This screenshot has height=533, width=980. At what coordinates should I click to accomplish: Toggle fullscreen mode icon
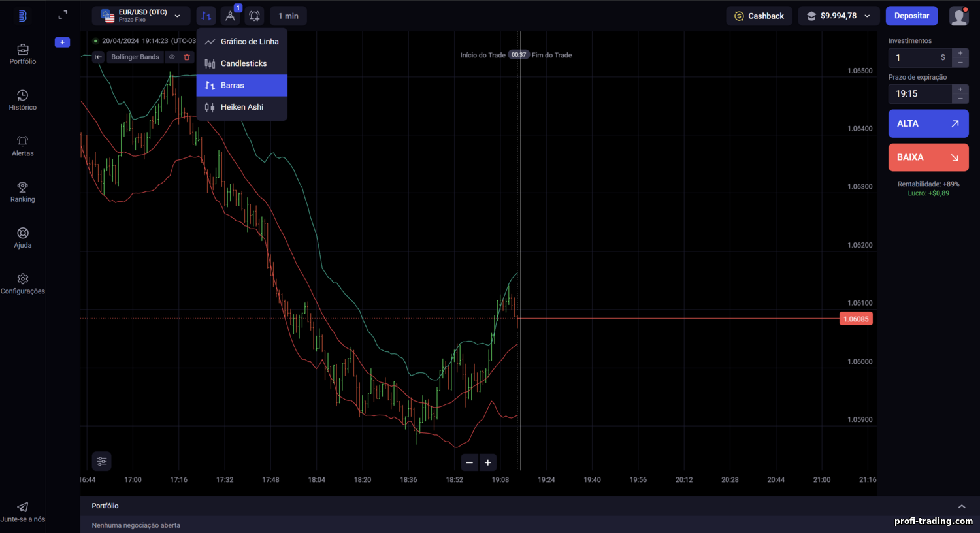tap(63, 15)
